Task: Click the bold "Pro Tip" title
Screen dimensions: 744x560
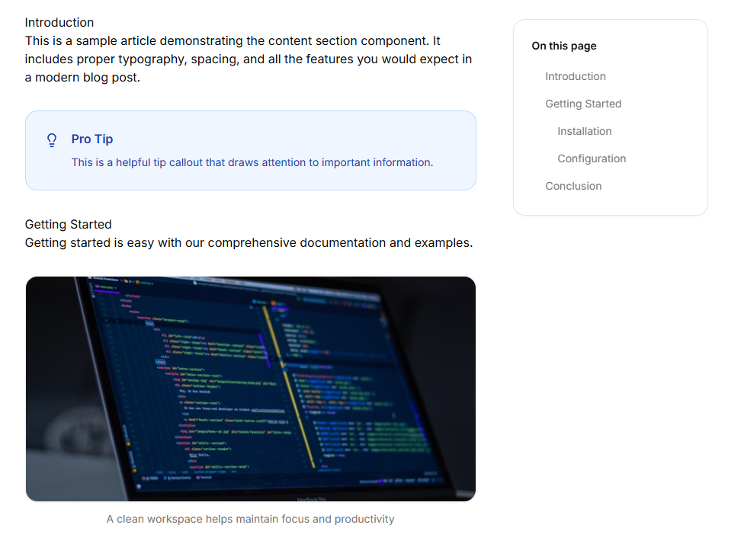Action: pyautogui.click(x=92, y=139)
